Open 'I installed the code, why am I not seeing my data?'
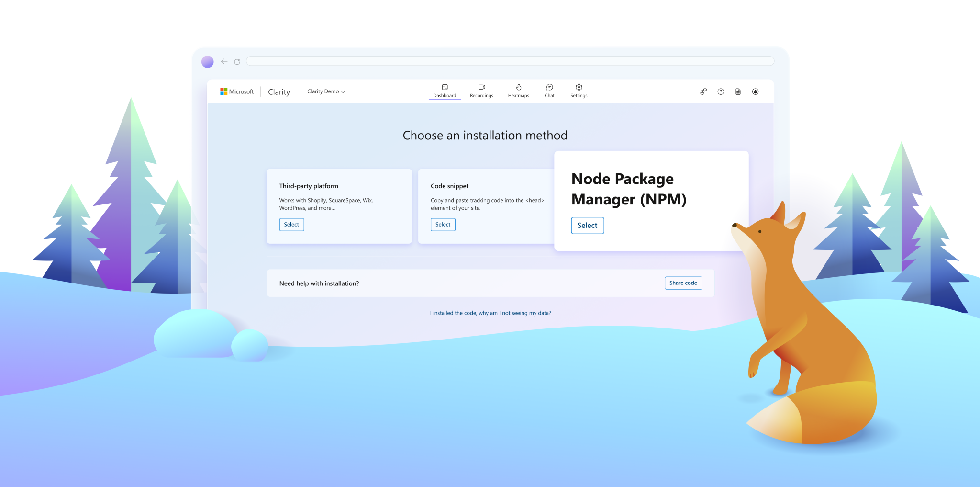Screen dimensions: 980x487 (x=490, y=313)
